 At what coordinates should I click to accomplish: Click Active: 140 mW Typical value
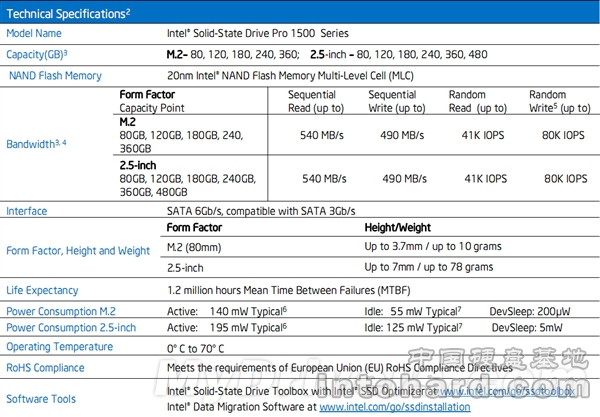(x=227, y=311)
